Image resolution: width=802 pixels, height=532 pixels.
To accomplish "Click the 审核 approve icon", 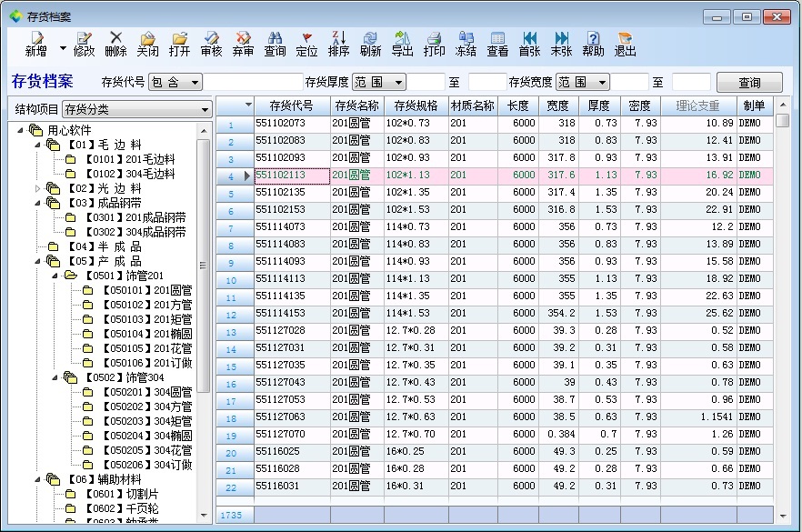I will click(211, 44).
